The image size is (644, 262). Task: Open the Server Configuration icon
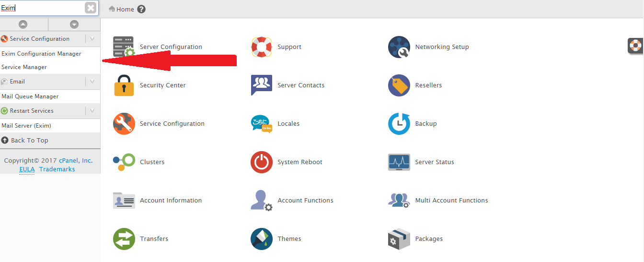(x=124, y=47)
